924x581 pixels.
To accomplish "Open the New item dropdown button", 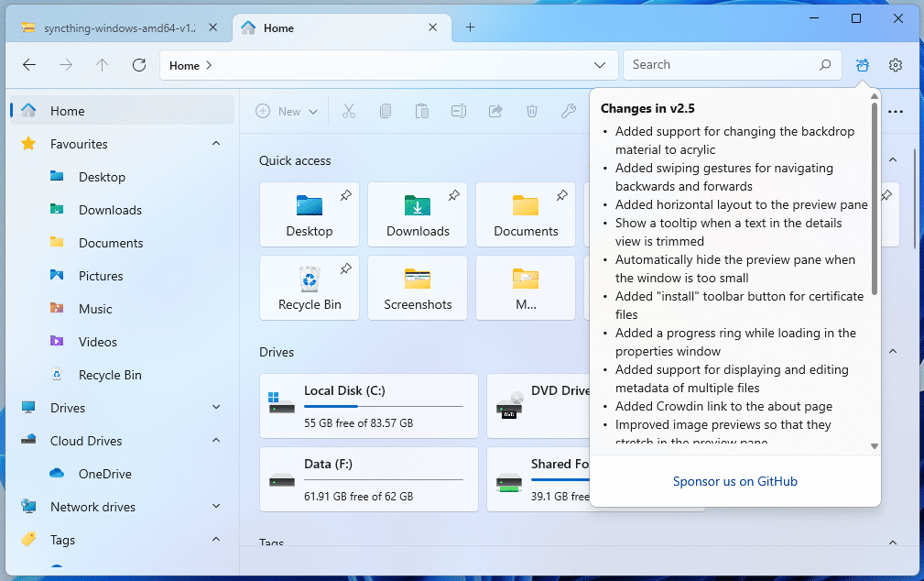I will pos(288,111).
